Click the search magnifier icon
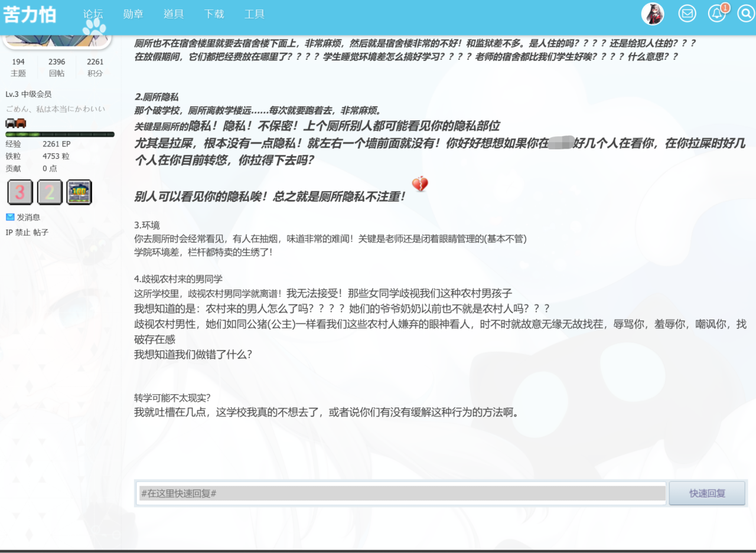The image size is (756, 553). [x=746, y=14]
